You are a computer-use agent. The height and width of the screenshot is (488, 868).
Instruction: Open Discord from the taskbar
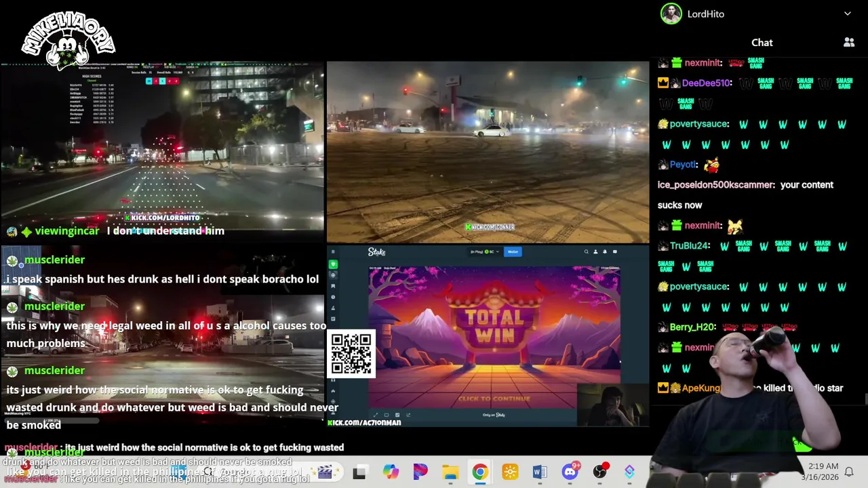[x=570, y=472]
